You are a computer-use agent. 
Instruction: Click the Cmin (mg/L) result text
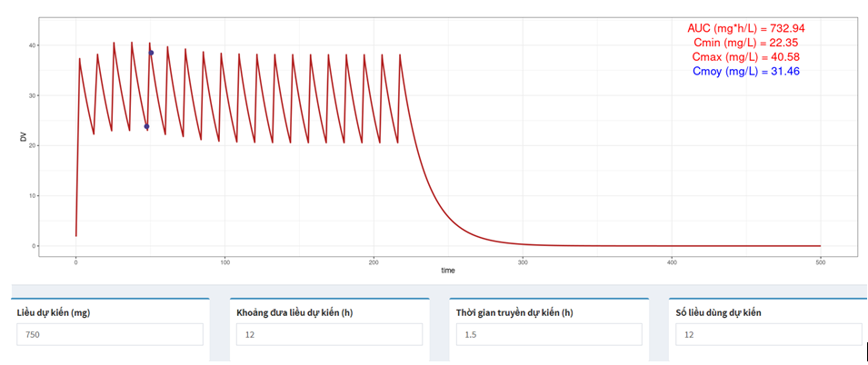(745, 43)
